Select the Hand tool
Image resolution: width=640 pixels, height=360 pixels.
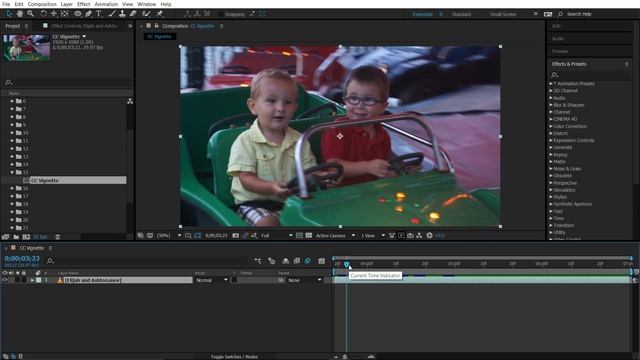point(19,14)
